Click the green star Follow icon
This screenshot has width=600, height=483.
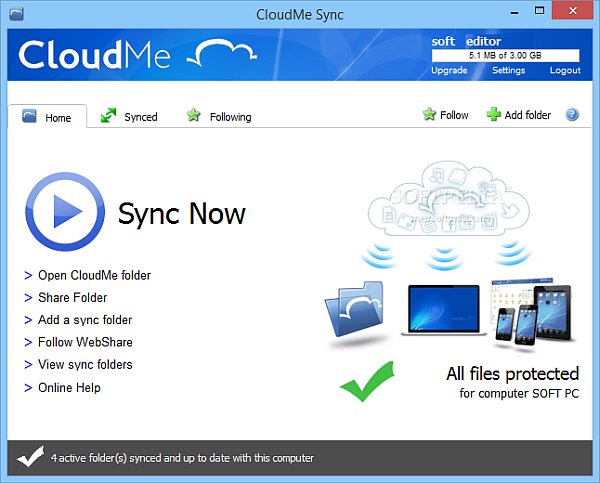[429, 115]
